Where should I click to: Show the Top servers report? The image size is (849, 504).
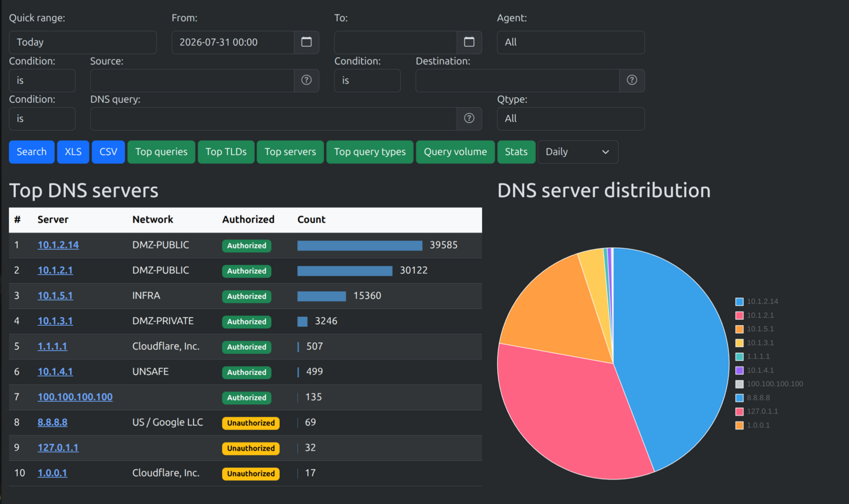coord(290,152)
